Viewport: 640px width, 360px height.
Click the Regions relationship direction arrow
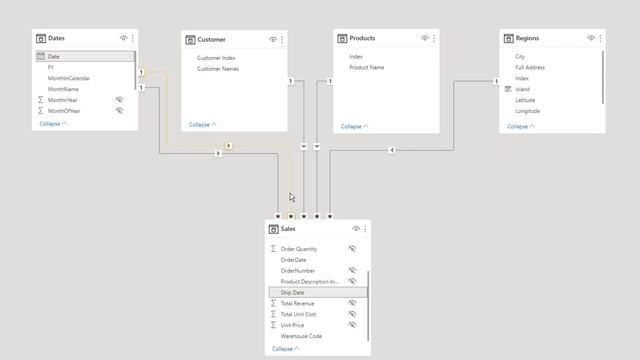pyautogui.click(x=392, y=150)
